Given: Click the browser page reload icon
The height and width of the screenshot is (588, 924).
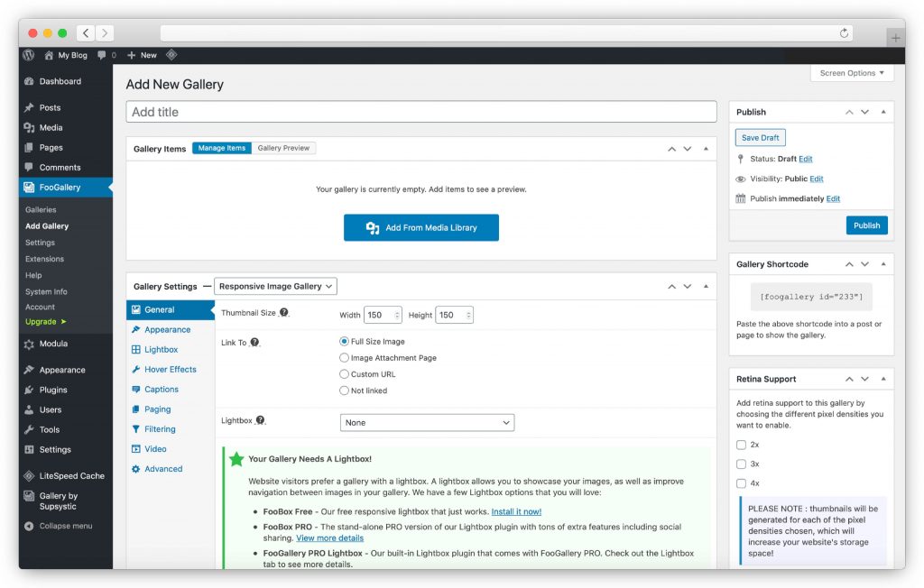Looking at the screenshot, I should coord(845,33).
